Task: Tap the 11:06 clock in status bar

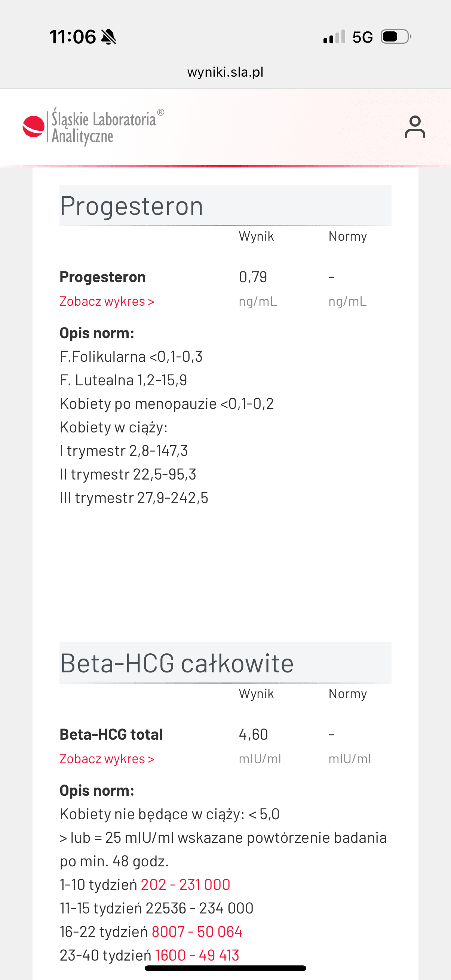Action: click(72, 37)
